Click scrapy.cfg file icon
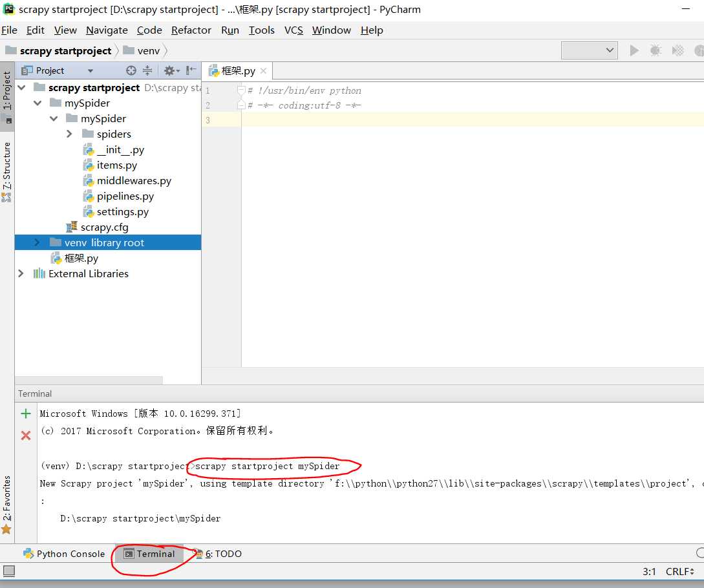 point(71,227)
